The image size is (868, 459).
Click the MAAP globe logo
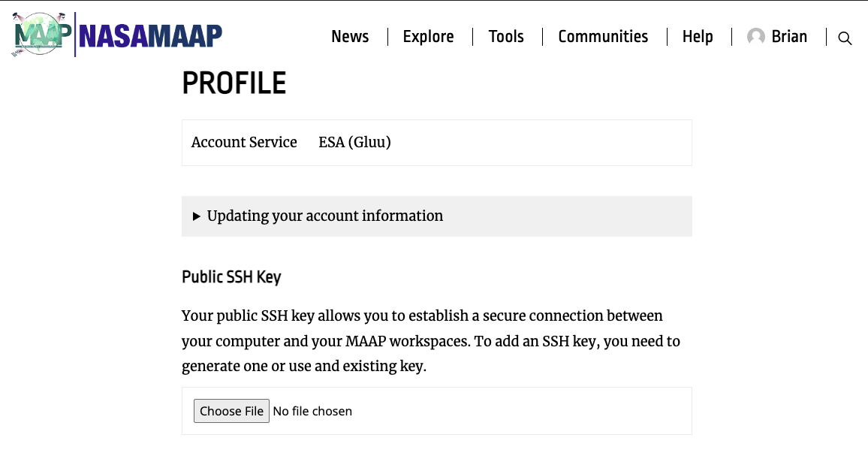[39, 34]
